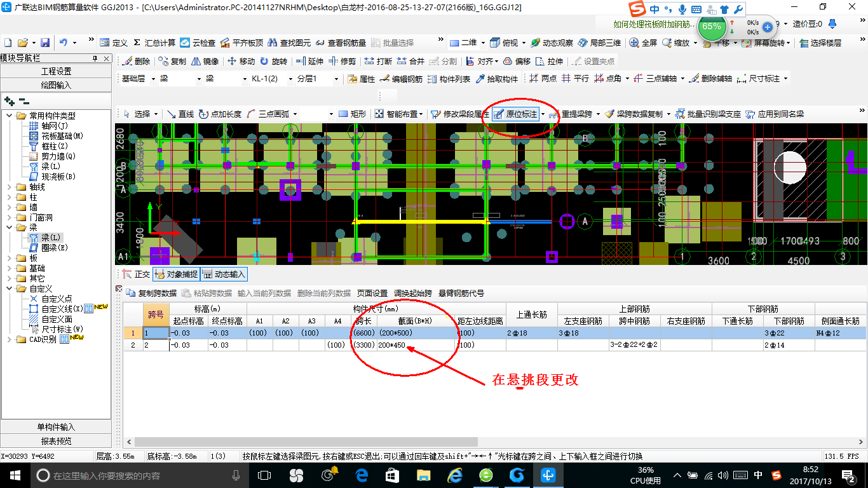Click 删除辅轴 delete auxiliary axis
The image size is (868, 488).
click(x=710, y=79)
